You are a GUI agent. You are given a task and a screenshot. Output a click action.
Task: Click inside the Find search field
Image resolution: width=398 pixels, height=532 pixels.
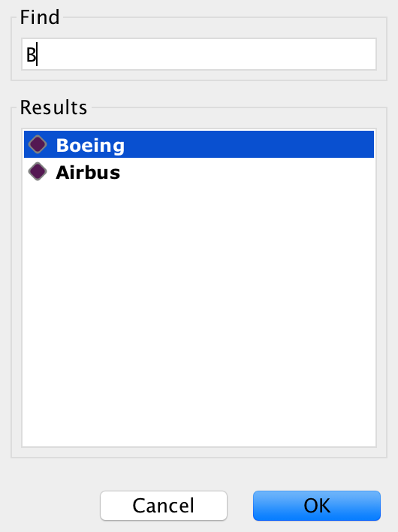(x=199, y=54)
